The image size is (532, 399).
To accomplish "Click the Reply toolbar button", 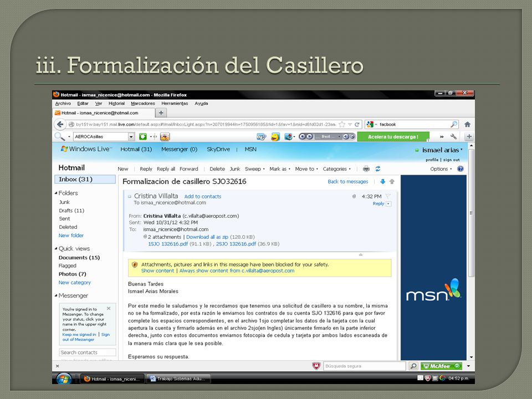I will [146, 169].
